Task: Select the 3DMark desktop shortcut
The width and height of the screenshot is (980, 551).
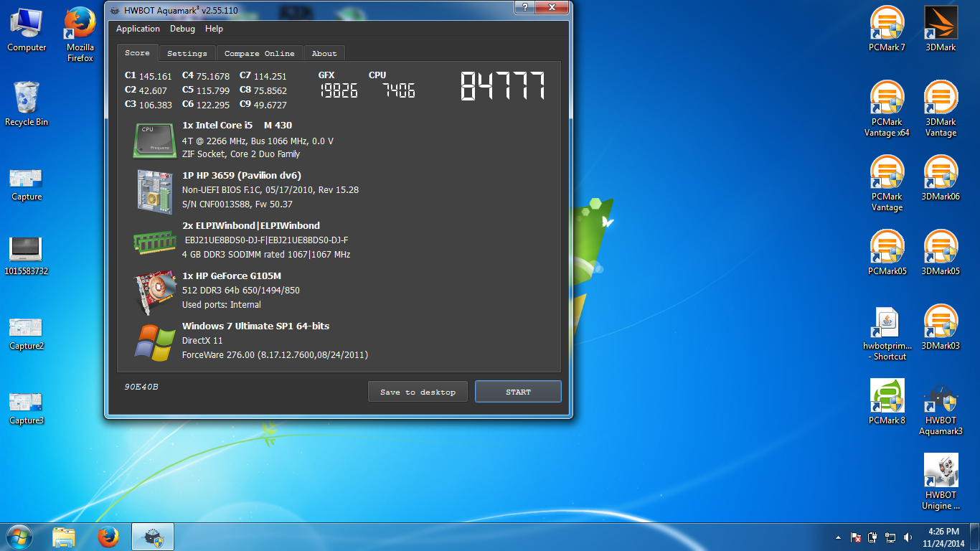Action: 941,29
